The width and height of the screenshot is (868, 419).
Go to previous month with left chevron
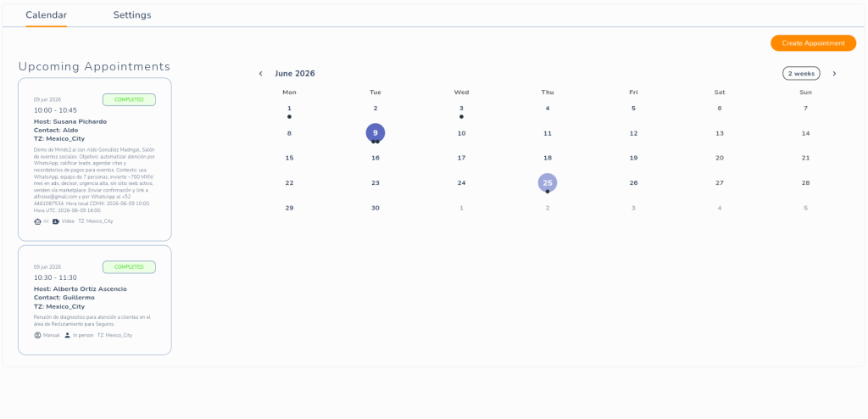(261, 74)
